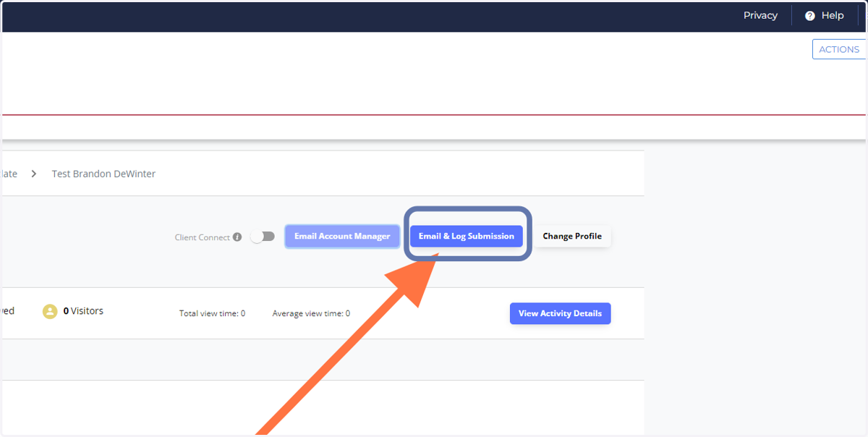Open the Privacy link

760,15
